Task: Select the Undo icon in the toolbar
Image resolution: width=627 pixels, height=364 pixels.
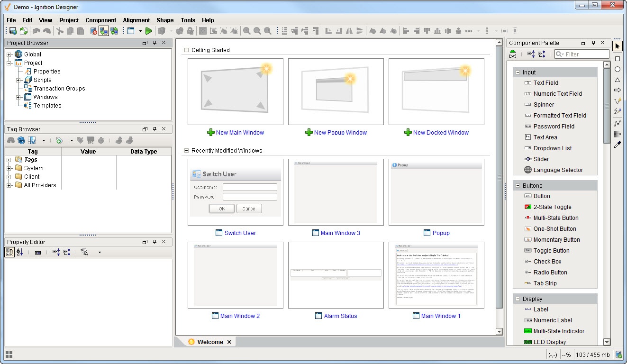Action: pyautogui.click(x=36, y=30)
